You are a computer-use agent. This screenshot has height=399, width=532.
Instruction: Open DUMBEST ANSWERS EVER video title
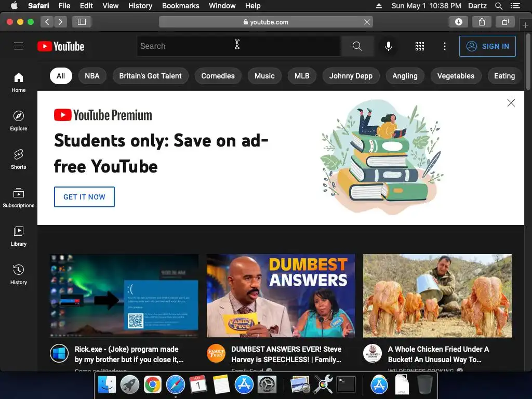click(286, 354)
